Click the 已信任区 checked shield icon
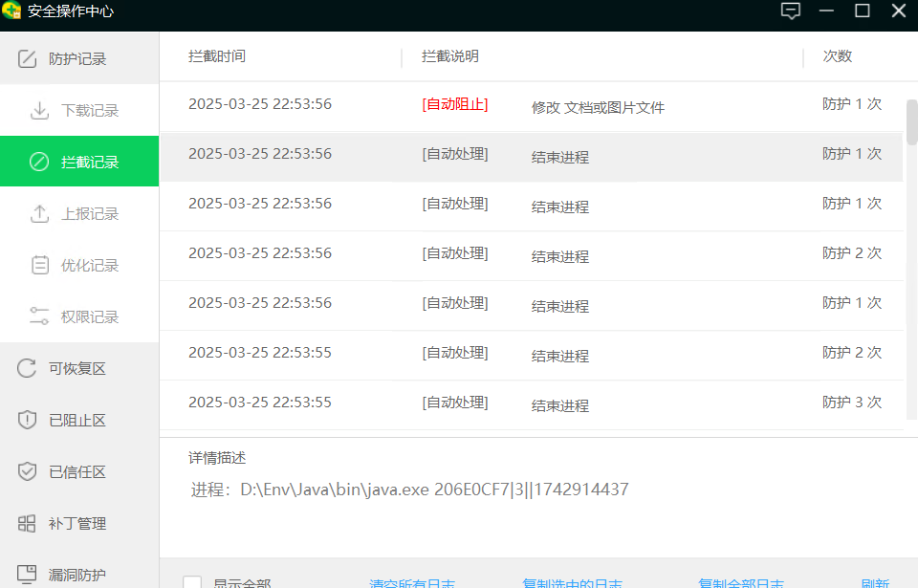 tap(28, 472)
